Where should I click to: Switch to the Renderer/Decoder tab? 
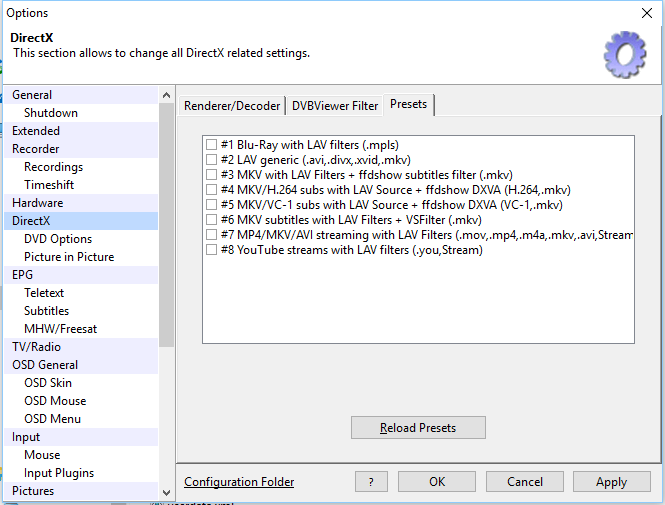(232, 105)
